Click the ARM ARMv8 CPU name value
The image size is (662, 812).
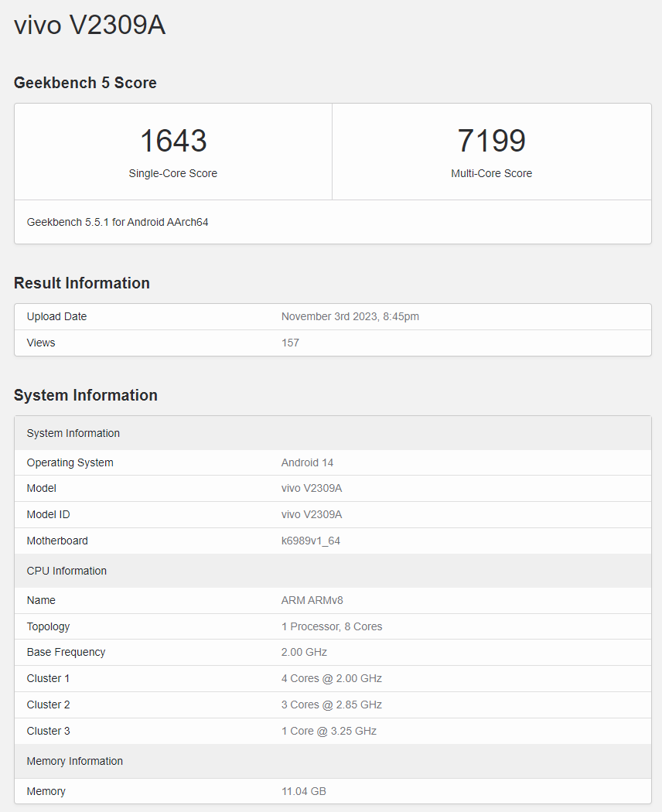[x=312, y=600]
